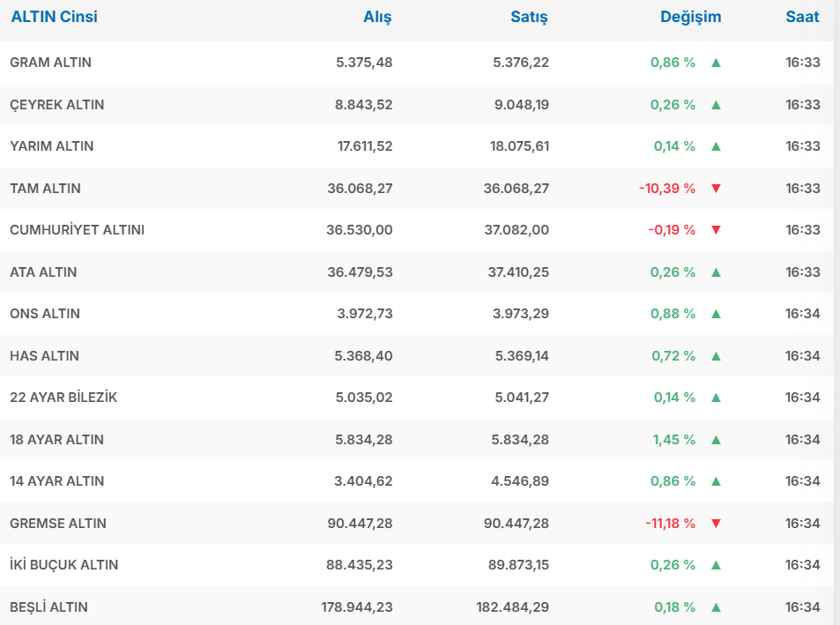The height and width of the screenshot is (625, 840).
Task: Click the HAS ALTIN selling price 5.369,14
Action: click(520, 356)
